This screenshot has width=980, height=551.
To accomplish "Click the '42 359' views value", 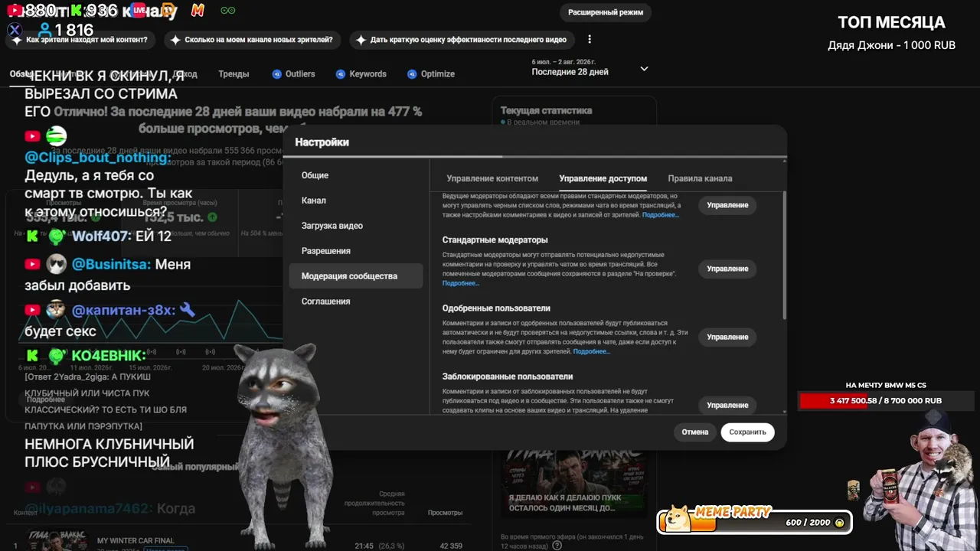I will pyautogui.click(x=451, y=546).
